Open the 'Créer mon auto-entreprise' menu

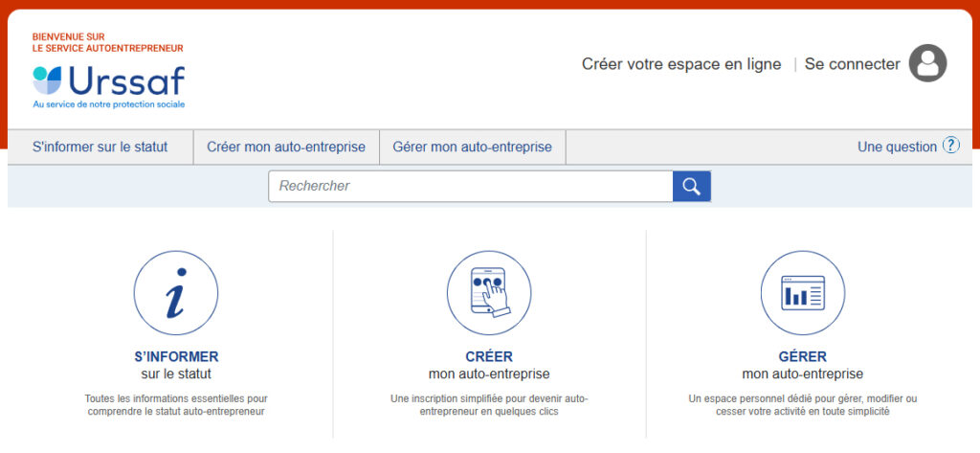(x=286, y=147)
